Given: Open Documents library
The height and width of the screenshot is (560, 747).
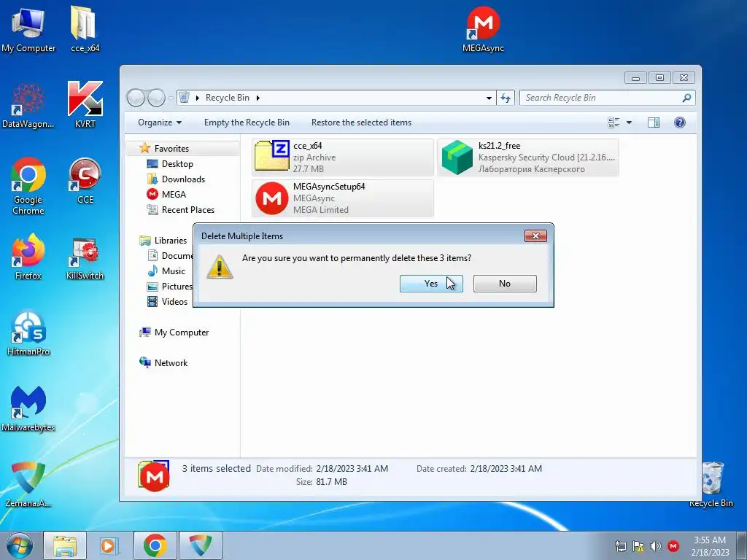Looking at the screenshot, I should pos(177,256).
